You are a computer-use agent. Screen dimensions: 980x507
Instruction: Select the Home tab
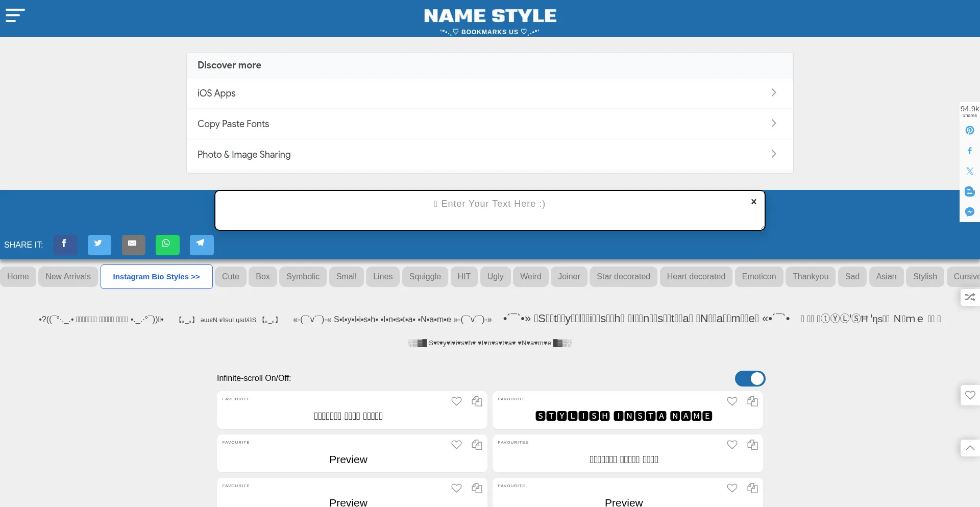click(x=18, y=277)
